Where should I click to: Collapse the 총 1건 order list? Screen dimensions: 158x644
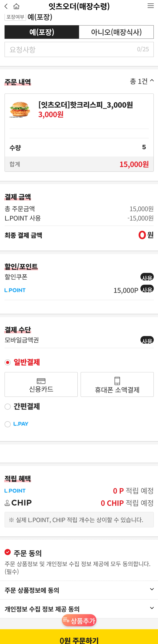[x=151, y=81]
